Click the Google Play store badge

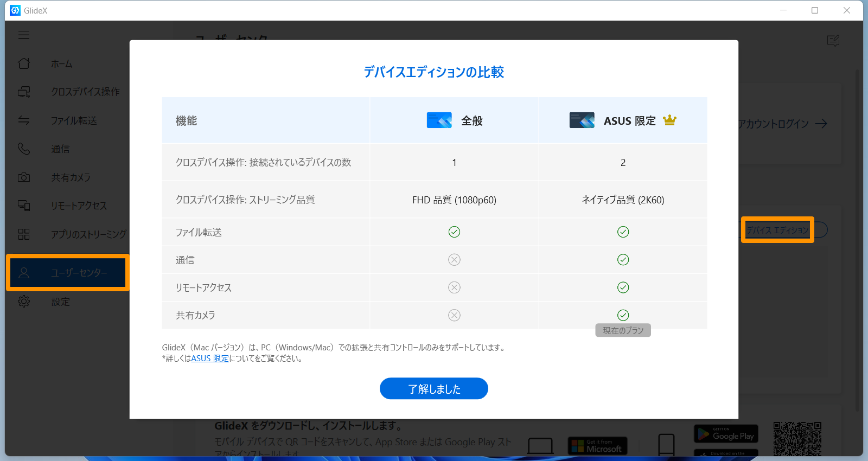coord(726,434)
